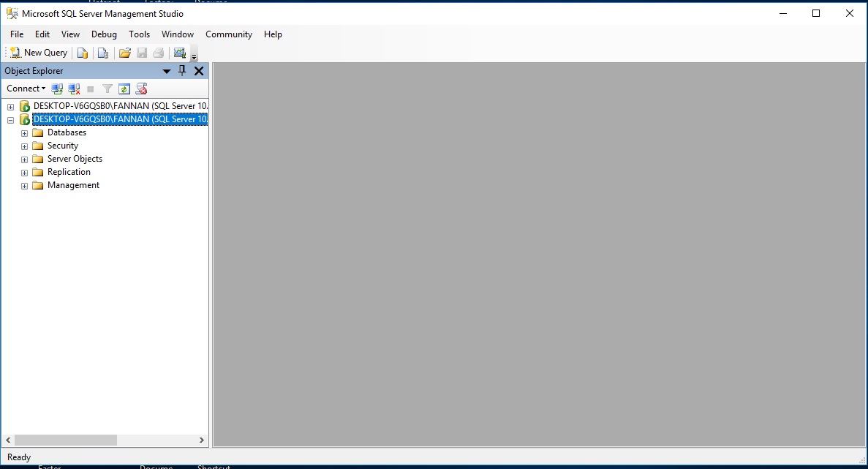Click the highlighted server connection row
868x469 pixels.
pos(120,119)
